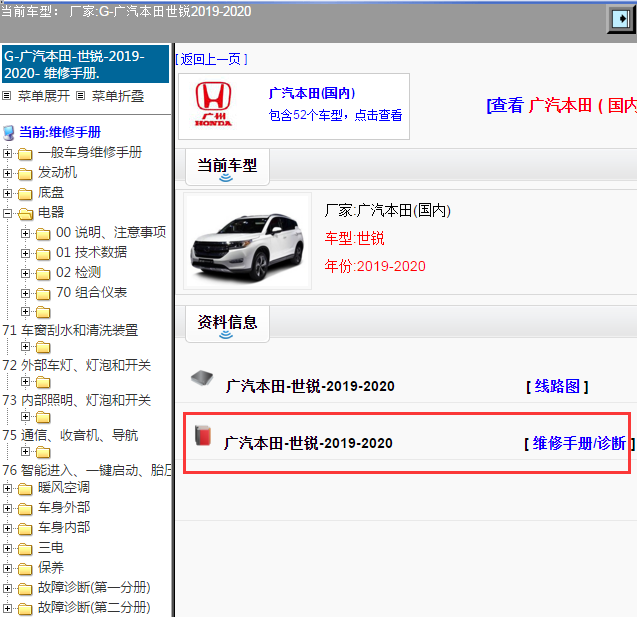Expand the 故障诊断(第二分册) tree node
This screenshot has height=617, width=637.
7,608
